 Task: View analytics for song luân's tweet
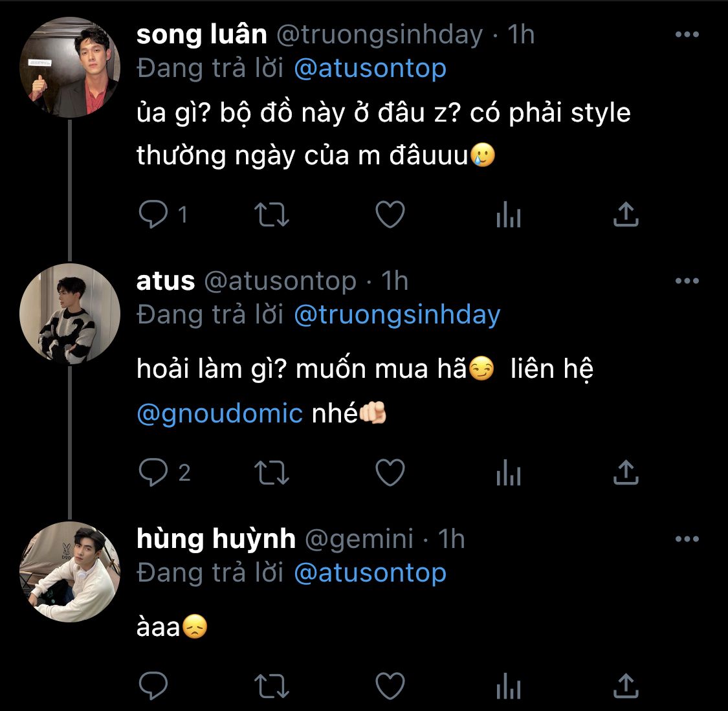pos(508,215)
